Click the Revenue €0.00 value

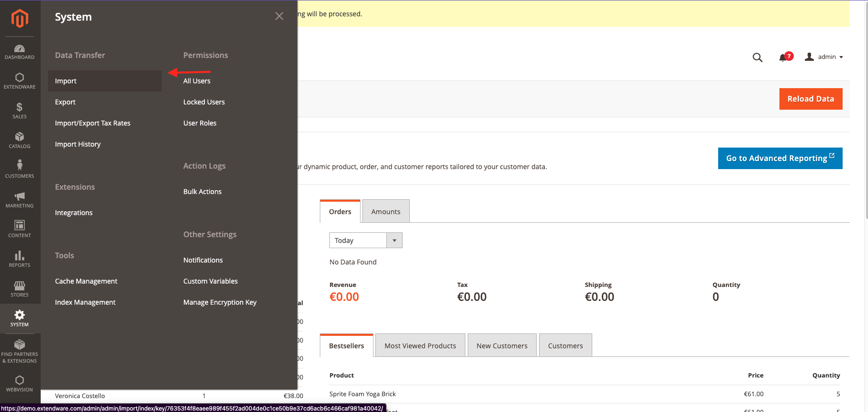point(344,297)
